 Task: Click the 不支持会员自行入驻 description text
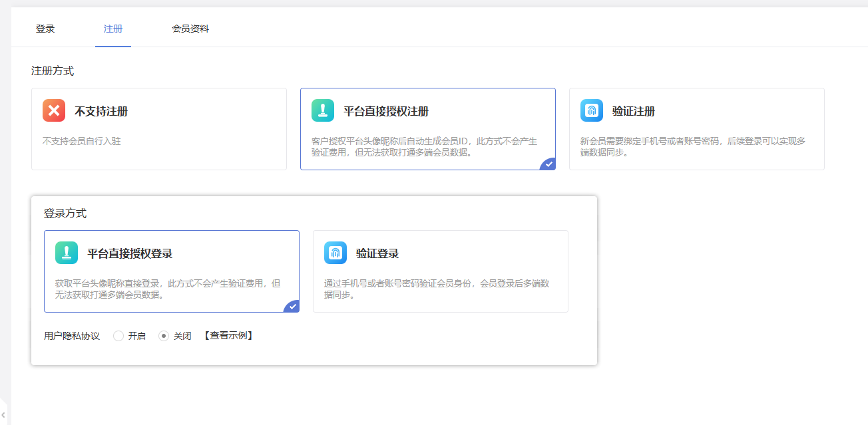pos(82,141)
